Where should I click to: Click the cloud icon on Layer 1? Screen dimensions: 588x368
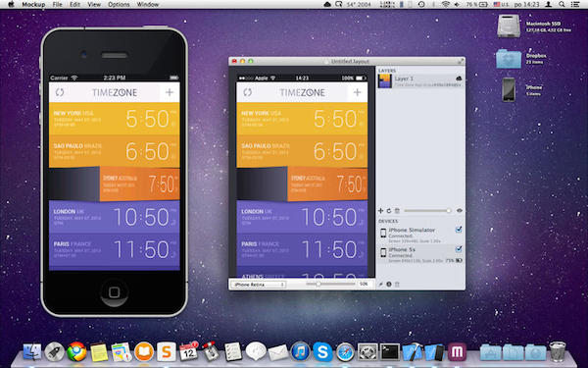pyautogui.click(x=459, y=79)
